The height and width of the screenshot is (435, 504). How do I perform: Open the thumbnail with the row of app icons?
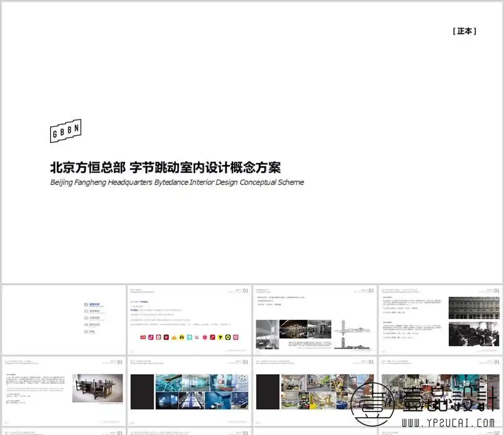coord(189,320)
